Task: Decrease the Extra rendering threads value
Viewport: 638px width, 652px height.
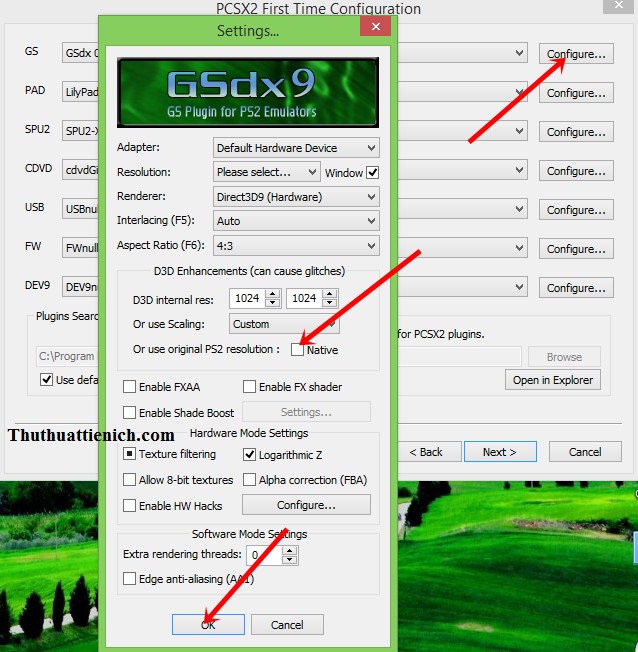Action: [x=289, y=560]
